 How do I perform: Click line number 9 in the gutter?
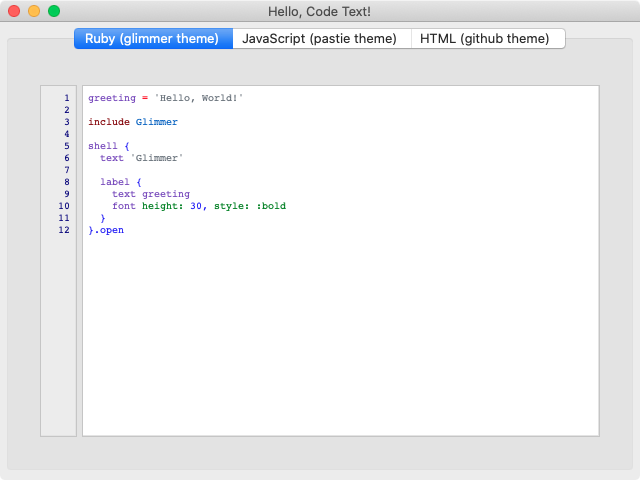tap(67, 194)
